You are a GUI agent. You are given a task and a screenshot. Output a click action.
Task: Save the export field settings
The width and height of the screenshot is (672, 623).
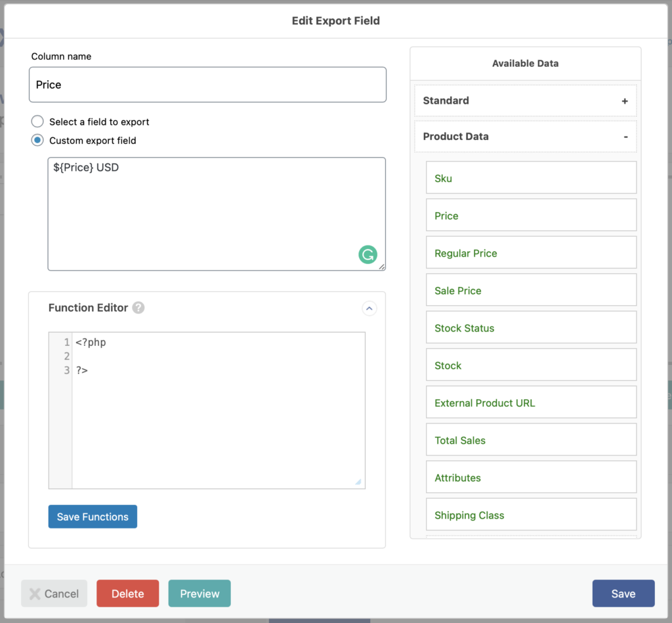(623, 593)
